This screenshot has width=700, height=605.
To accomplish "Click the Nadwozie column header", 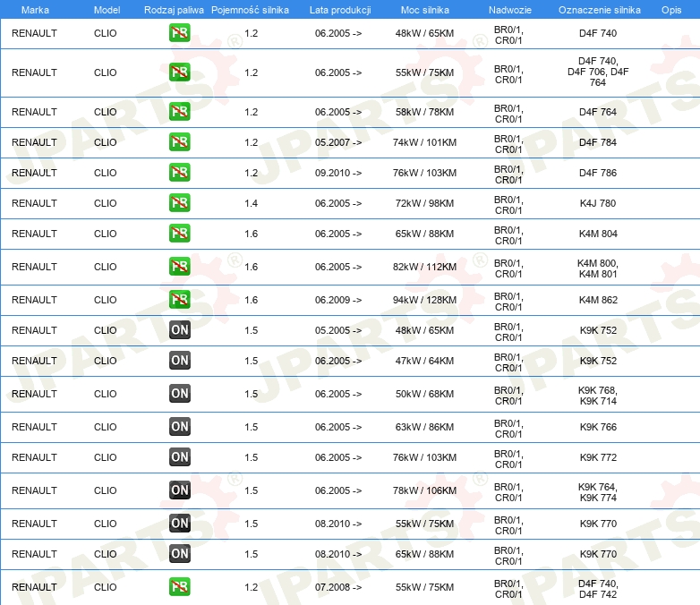I will [510, 10].
